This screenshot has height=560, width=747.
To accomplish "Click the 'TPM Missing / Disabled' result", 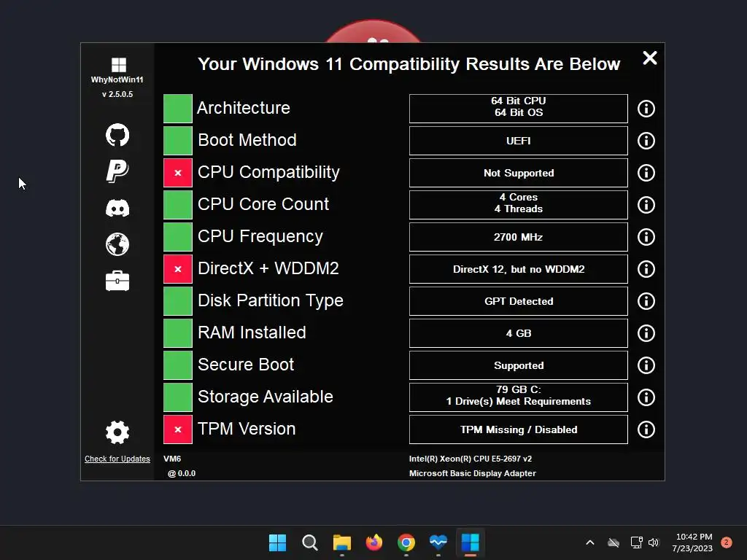I will click(519, 429).
